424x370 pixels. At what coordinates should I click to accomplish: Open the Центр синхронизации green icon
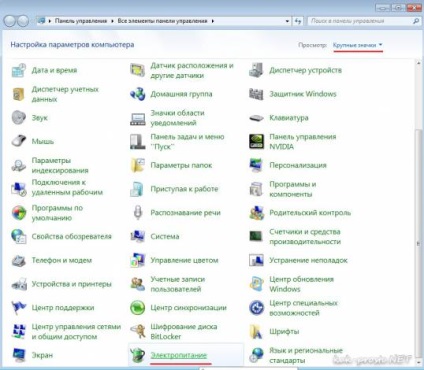(x=137, y=308)
